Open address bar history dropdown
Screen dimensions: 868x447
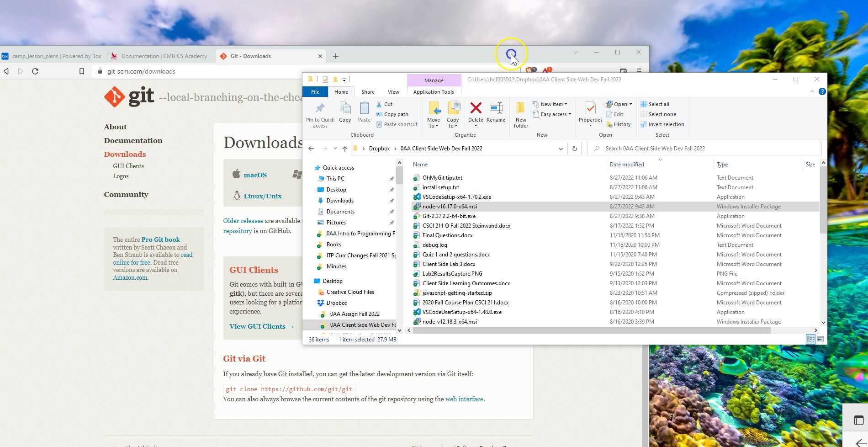[x=561, y=149]
